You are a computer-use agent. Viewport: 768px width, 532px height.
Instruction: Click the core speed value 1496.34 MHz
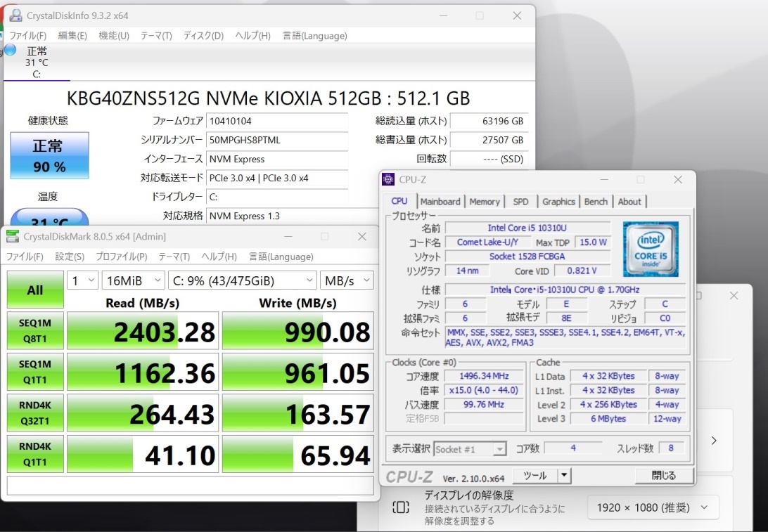coord(484,376)
